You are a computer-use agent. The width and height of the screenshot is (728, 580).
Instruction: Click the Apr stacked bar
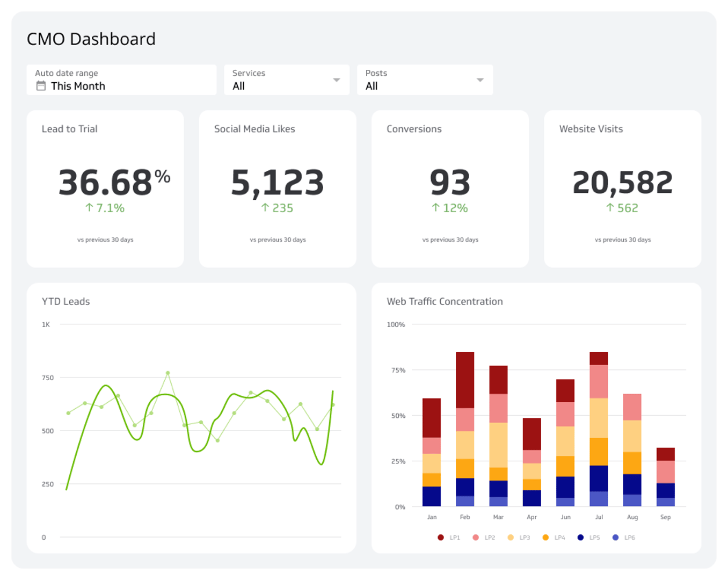(x=532, y=462)
